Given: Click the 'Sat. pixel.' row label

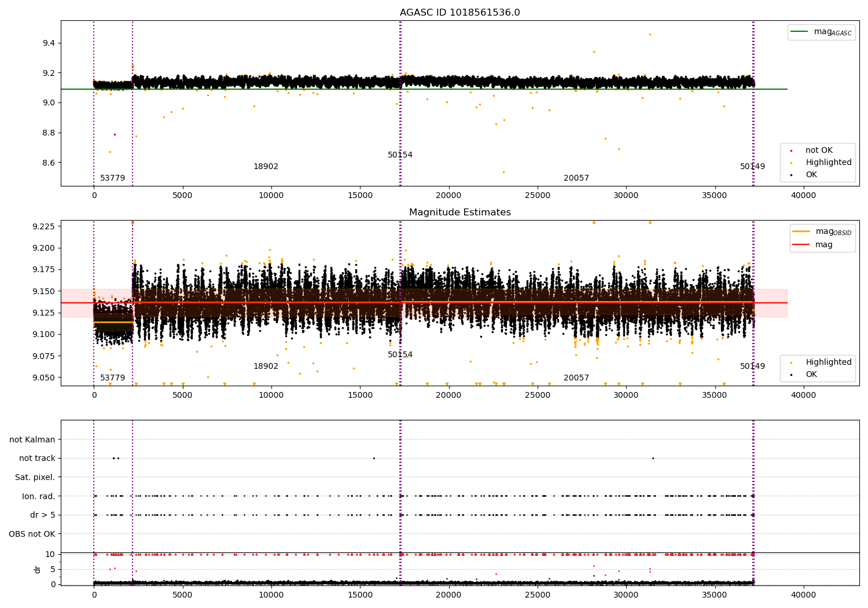Looking at the screenshot, I should pyautogui.click(x=35, y=478).
